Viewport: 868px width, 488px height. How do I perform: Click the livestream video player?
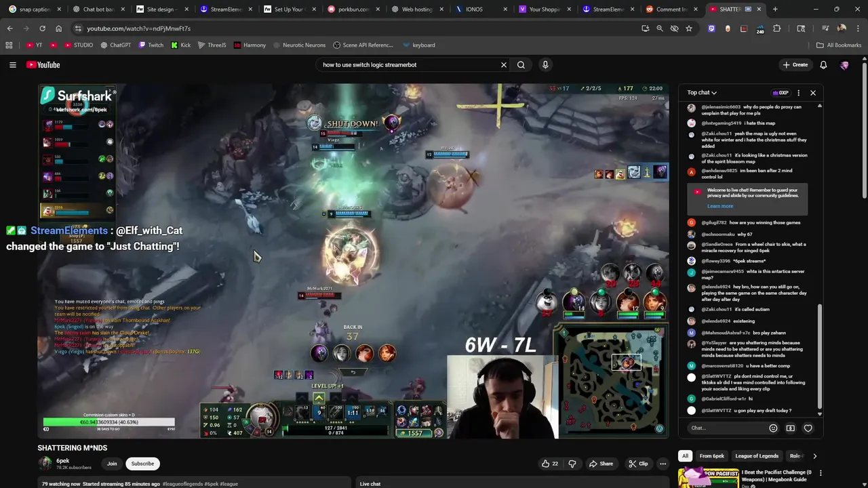tap(353, 261)
